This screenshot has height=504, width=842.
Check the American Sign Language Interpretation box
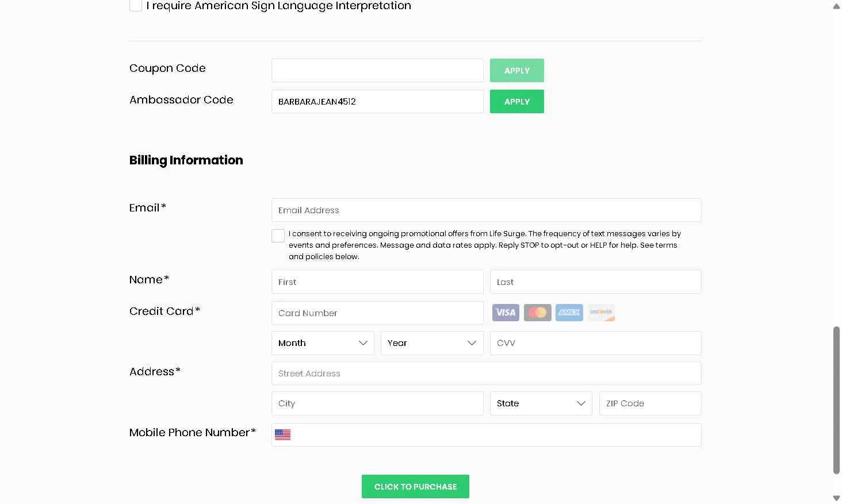[136, 6]
